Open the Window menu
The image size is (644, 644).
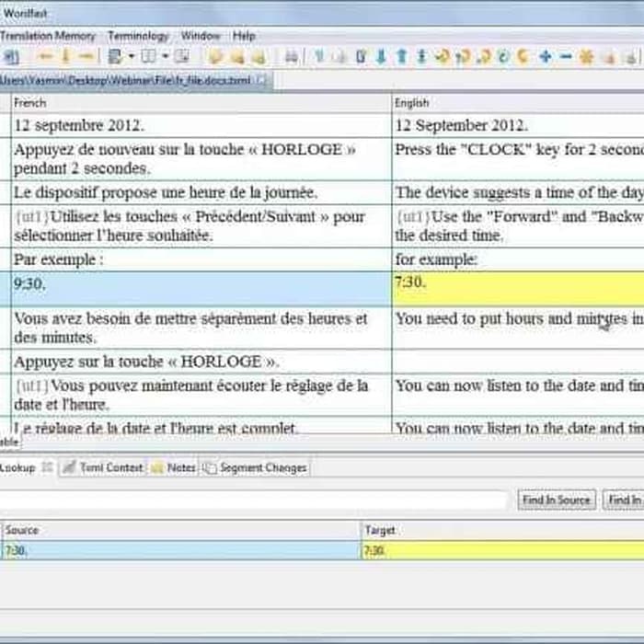click(x=200, y=35)
